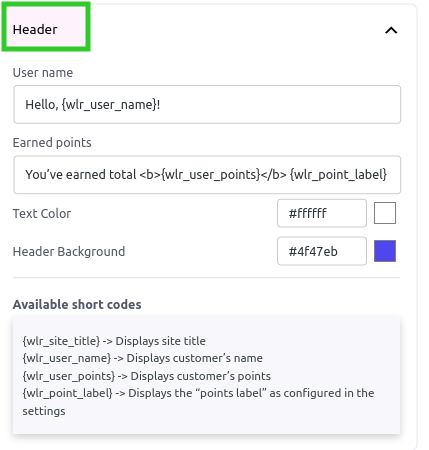Viewport: 429px width, 450px height.
Task: Open the white Text Color swatch
Action: click(385, 213)
